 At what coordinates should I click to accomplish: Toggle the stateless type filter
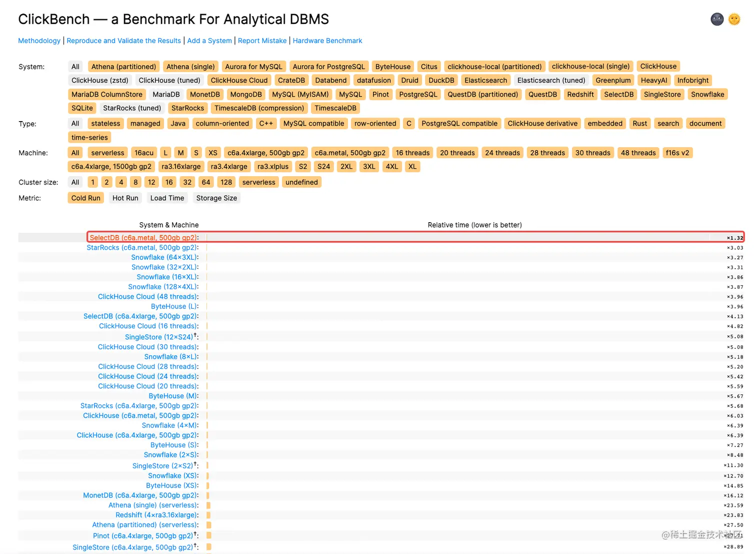pyautogui.click(x=106, y=124)
